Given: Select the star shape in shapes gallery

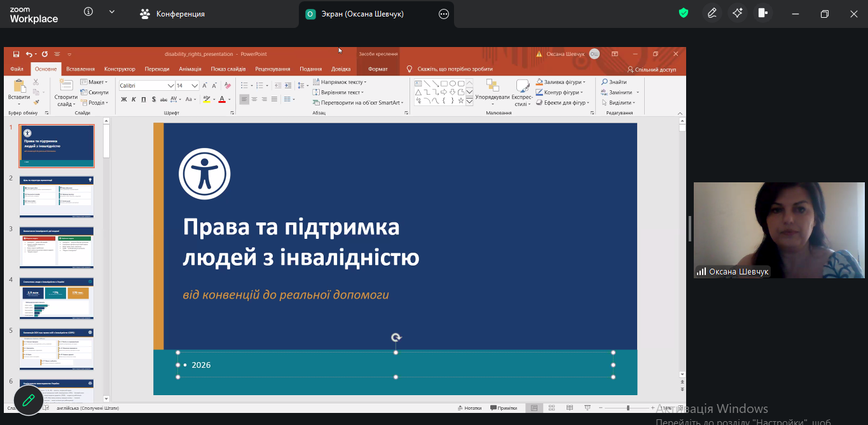Looking at the screenshot, I should [460, 100].
